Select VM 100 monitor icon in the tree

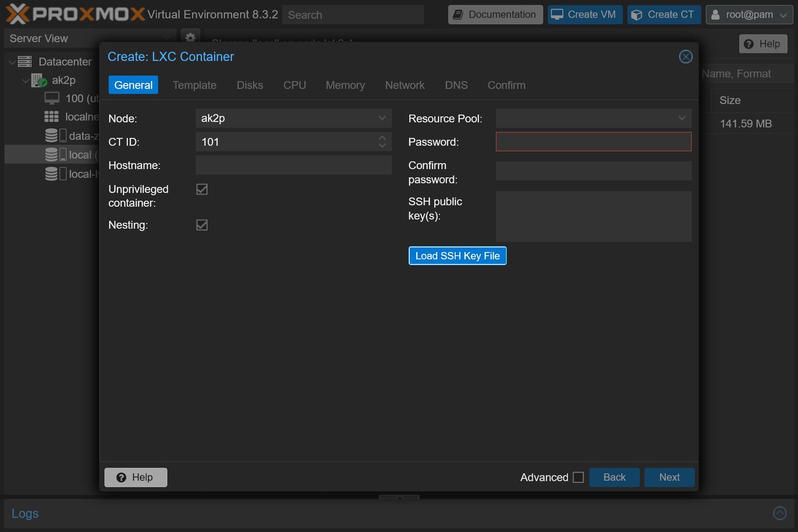pos(52,99)
